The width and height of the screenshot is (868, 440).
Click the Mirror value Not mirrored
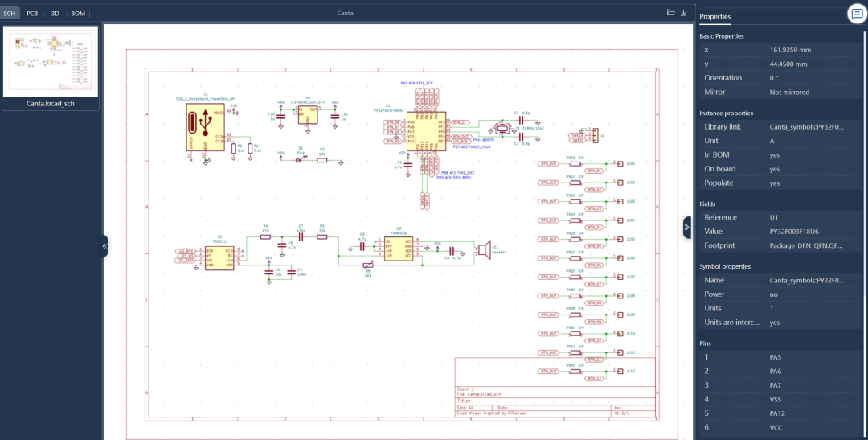click(x=789, y=92)
